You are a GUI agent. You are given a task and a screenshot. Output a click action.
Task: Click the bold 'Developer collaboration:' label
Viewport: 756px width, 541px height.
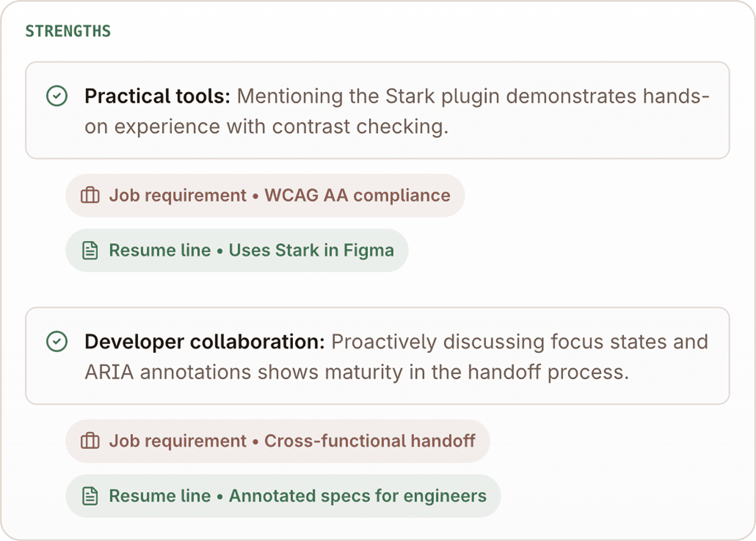(x=205, y=342)
